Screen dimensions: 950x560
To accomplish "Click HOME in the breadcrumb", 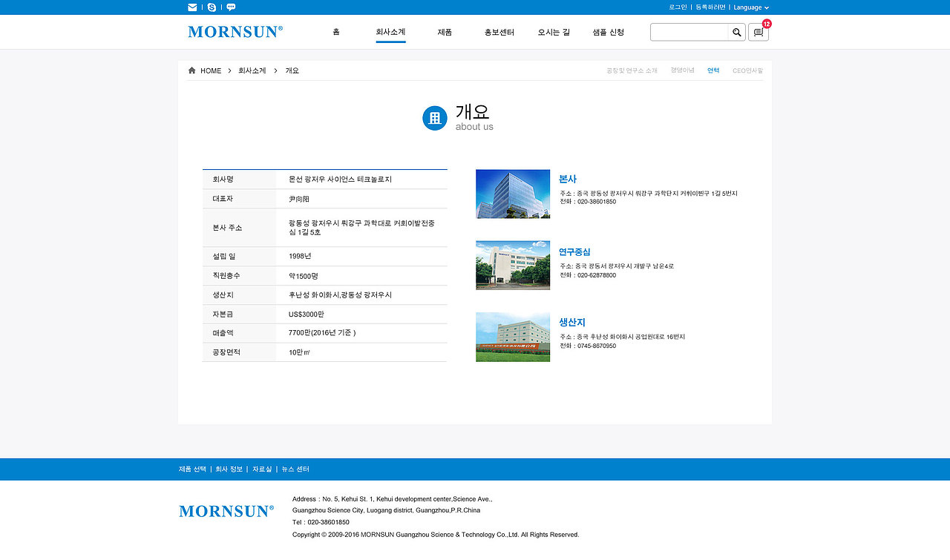I will (211, 71).
